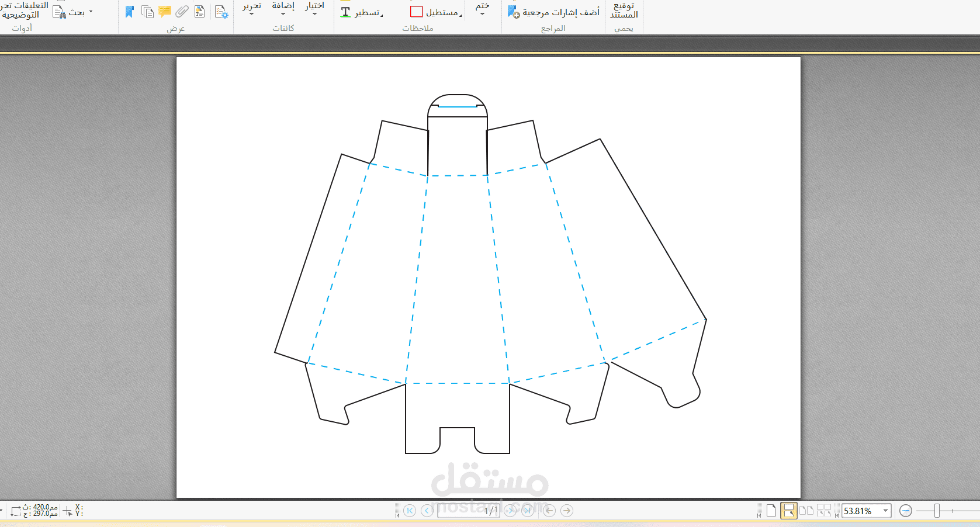This screenshot has height=527, width=980.
Task: Click the أدوات group label
Action: pyautogui.click(x=22, y=28)
